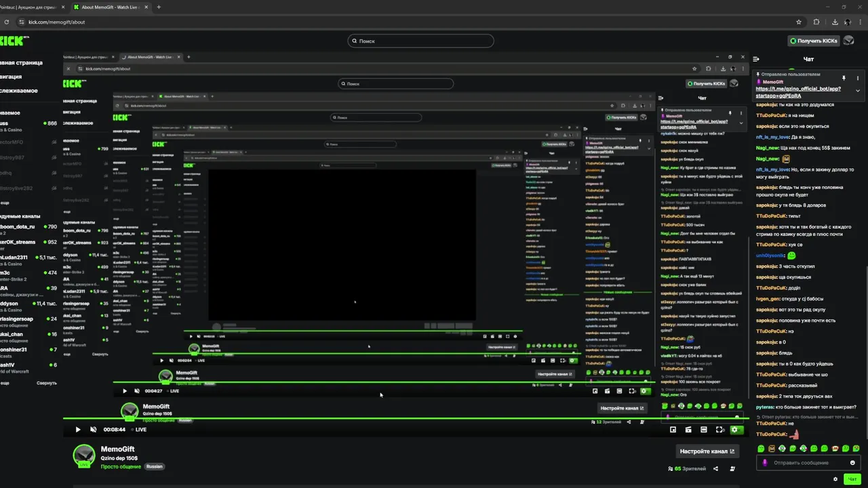This screenshot has height=488, width=868.
Task: Open three-dot options of the outermost pinned message
Action: click(858, 79)
